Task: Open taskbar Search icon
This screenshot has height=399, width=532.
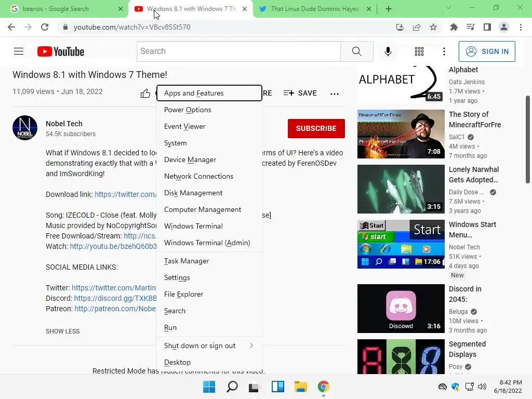Action: click(x=232, y=387)
